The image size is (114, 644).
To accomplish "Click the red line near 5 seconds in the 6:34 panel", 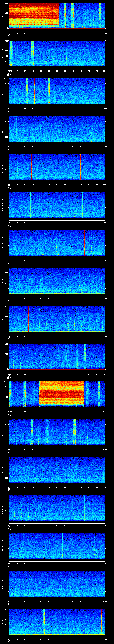I will point(16,129).
